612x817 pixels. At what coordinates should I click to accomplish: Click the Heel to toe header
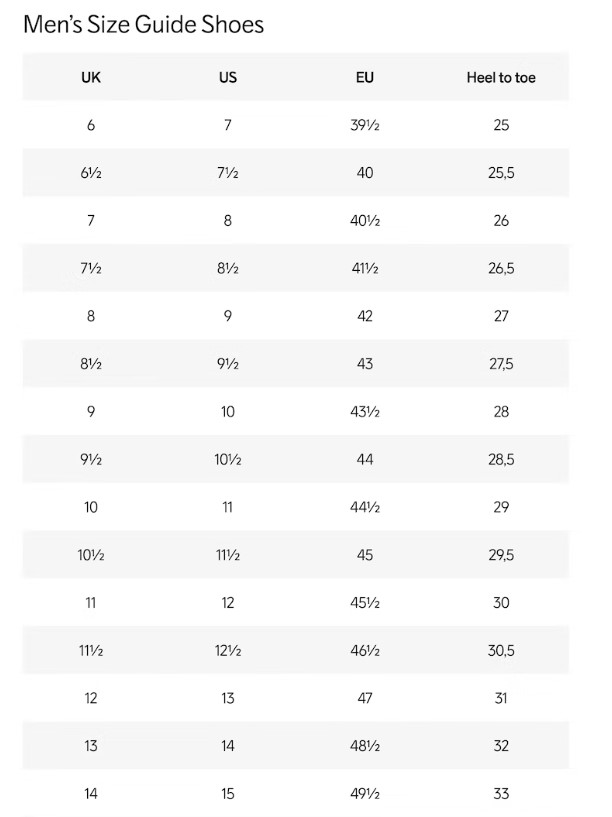click(x=501, y=77)
